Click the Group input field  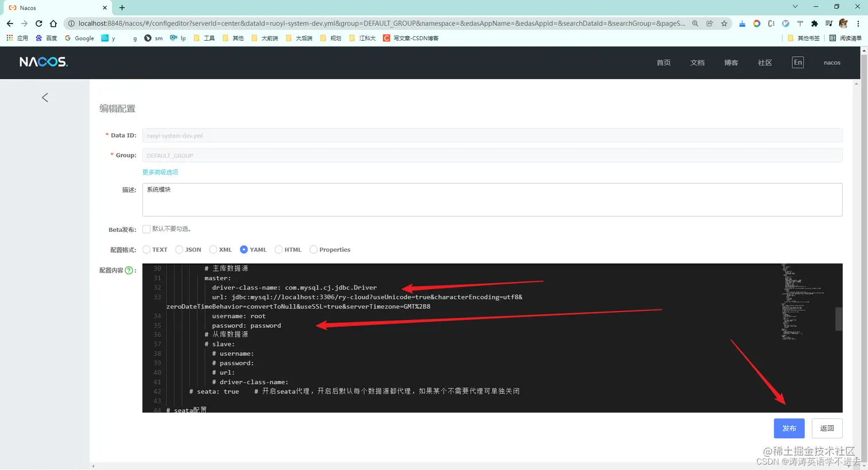pyautogui.click(x=492, y=156)
